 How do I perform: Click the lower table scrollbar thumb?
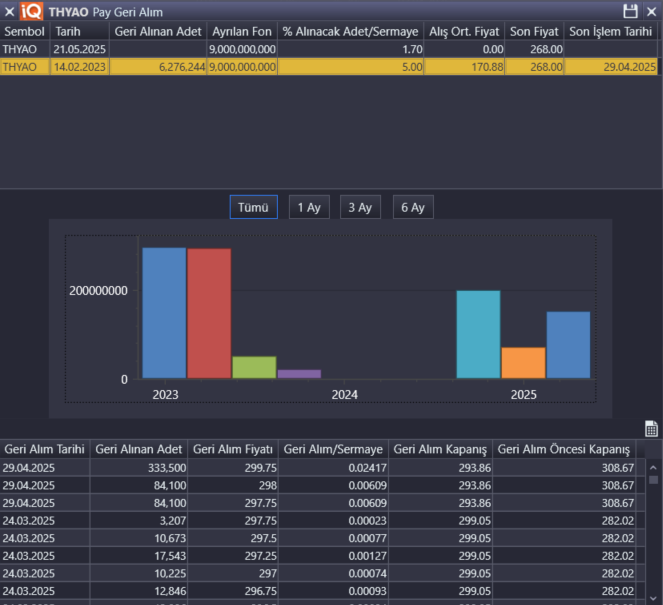point(653,480)
